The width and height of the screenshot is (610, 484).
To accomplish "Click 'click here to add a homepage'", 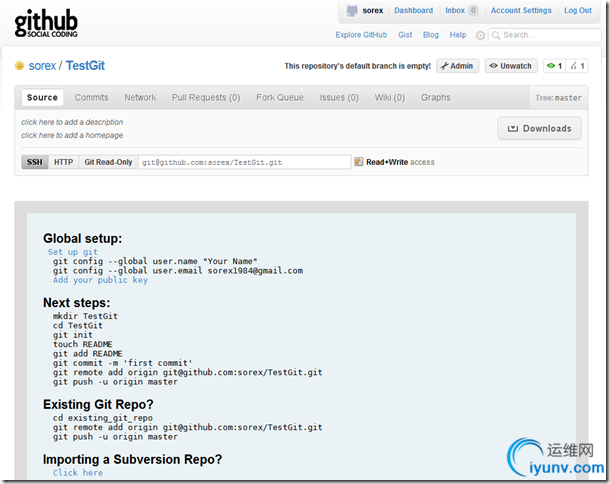I will coord(72,135).
